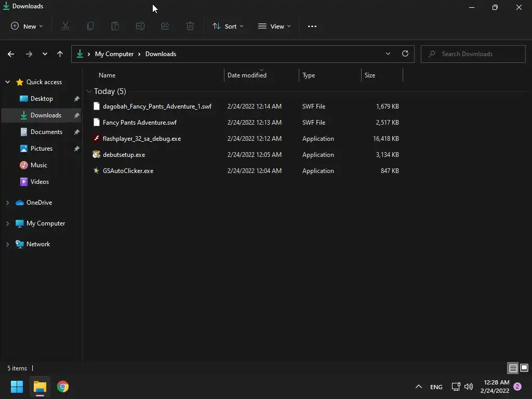
Task: Click the flashplayer_32_sa_debug.exe Flash icon
Action: (96, 138)
